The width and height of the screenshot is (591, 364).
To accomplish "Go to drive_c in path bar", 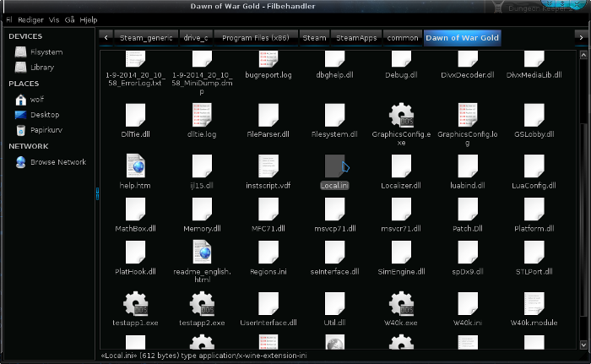I will 196,38.
